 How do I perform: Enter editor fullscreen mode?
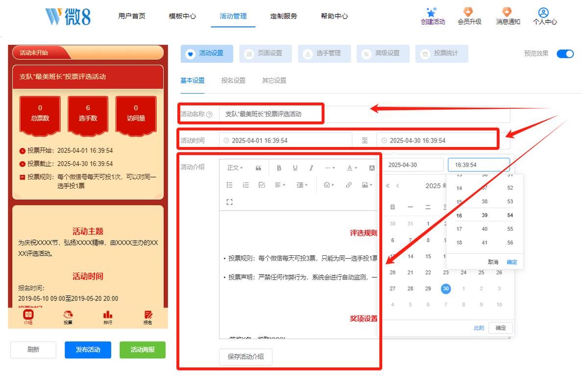pos(229,202)
